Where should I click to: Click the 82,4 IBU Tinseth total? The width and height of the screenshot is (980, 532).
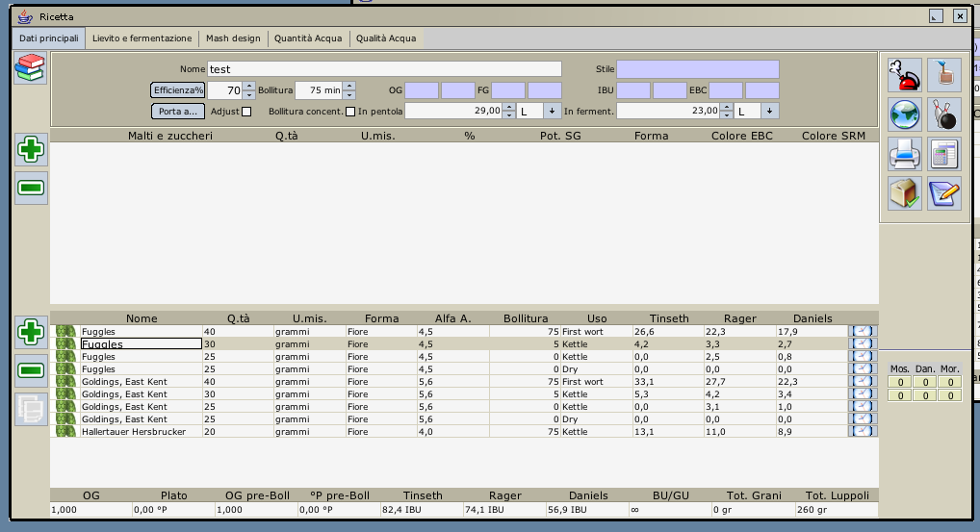[422, 510]
